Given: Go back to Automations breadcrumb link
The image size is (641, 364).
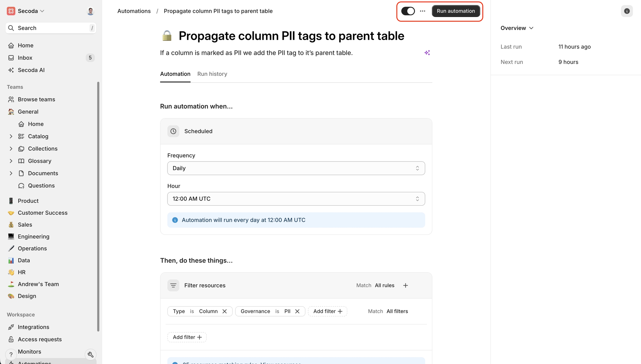Looking at the screenshot, I should point(134,11).
